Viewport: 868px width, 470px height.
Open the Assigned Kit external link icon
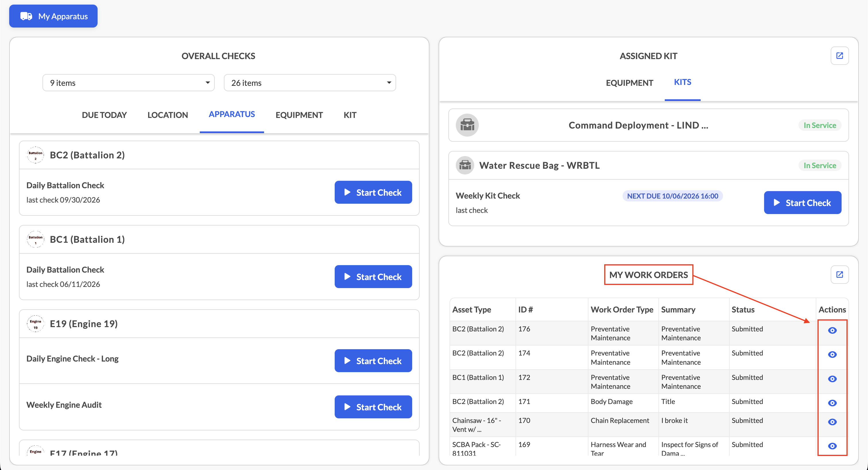point(839,56)
